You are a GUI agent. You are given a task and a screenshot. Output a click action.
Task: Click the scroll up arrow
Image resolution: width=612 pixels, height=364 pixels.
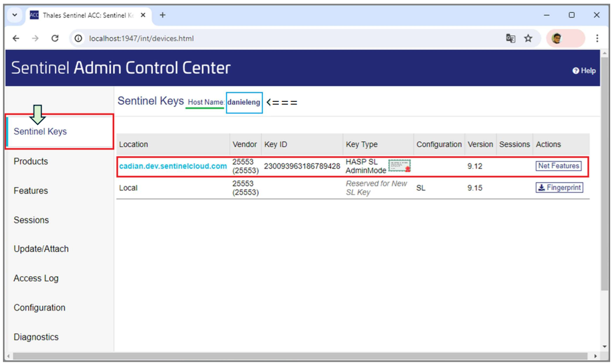click(605, 52)
